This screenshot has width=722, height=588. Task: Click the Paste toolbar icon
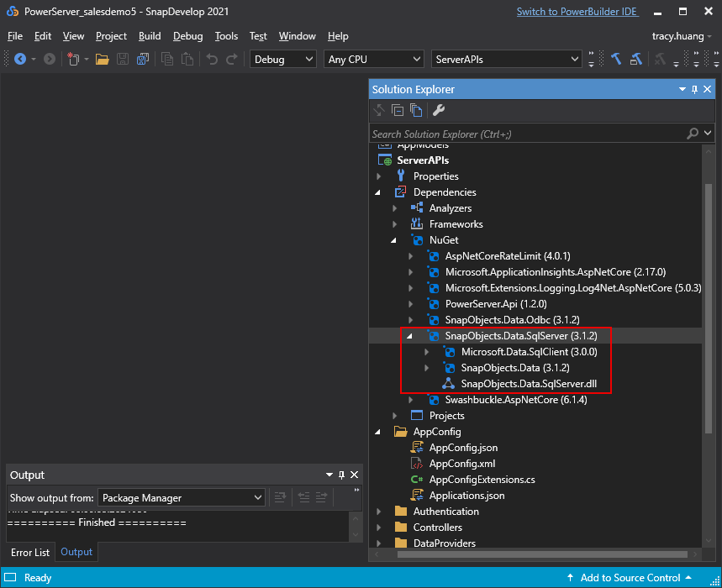click(x=187, y=59)
